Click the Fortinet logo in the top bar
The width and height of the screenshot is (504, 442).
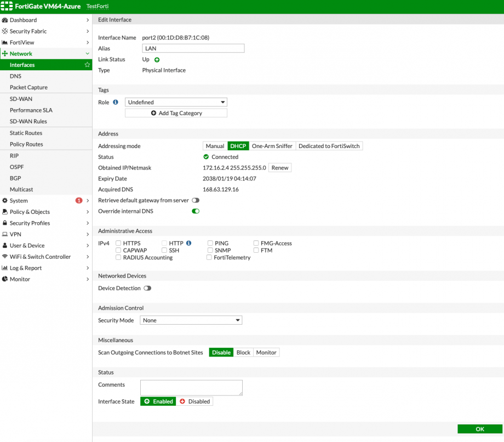click(6, 6)
